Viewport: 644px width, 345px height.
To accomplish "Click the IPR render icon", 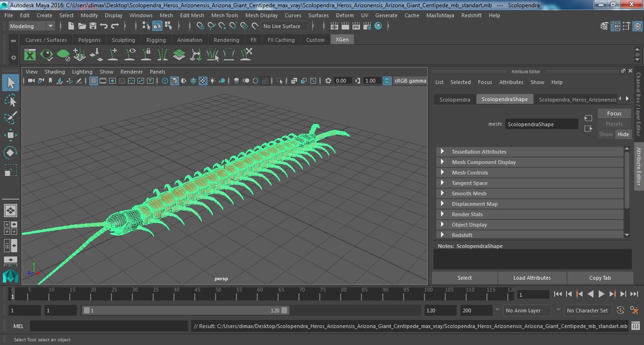I will (x=356, y=26).
